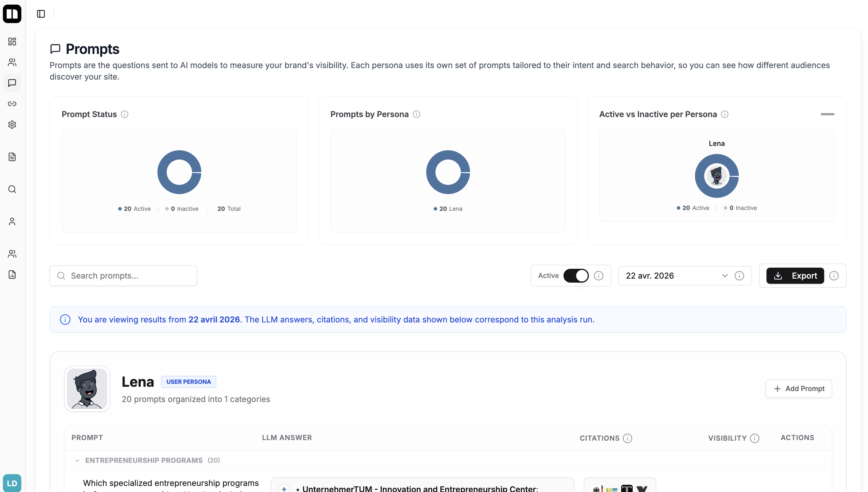This screenshot has width=868, height=492.
Task: Show info next to the date selector
Action: (739, 276)
